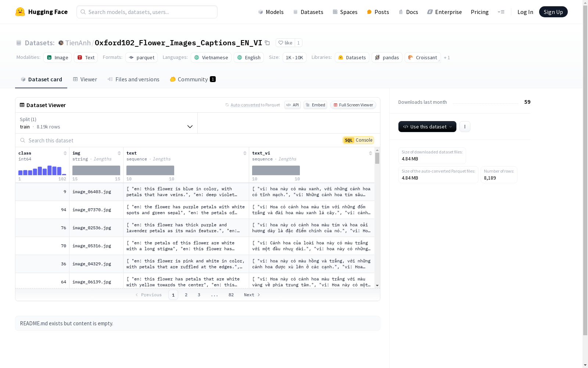Screen dimensions: 588x368
Task: Open the TienAnh profile link
Action: click(78, 43)
